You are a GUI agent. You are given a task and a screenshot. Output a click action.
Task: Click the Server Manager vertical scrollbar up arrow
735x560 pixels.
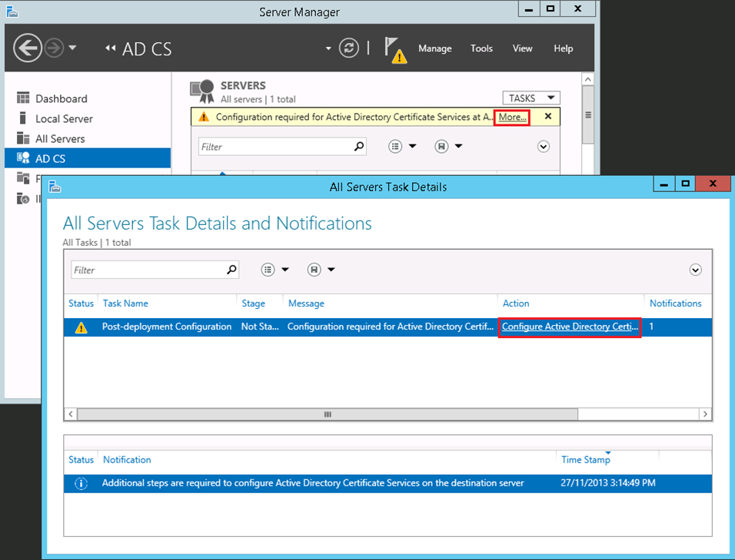tap(588, 80)
